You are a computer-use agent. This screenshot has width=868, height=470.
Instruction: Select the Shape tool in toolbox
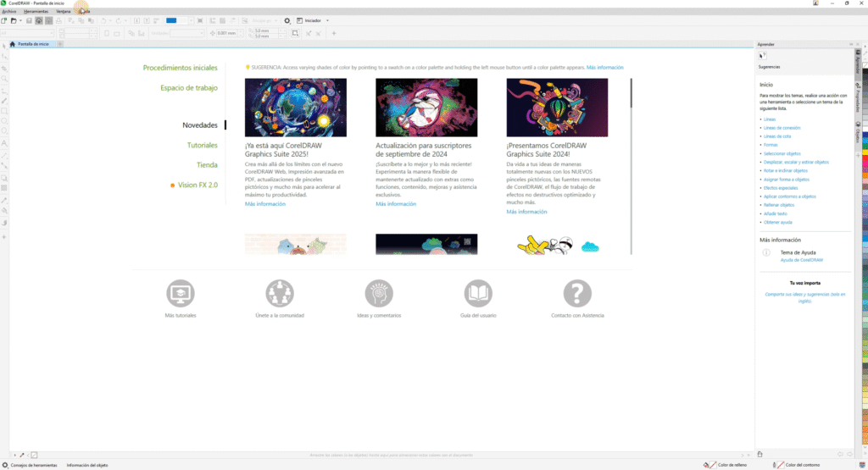(4, 58)
